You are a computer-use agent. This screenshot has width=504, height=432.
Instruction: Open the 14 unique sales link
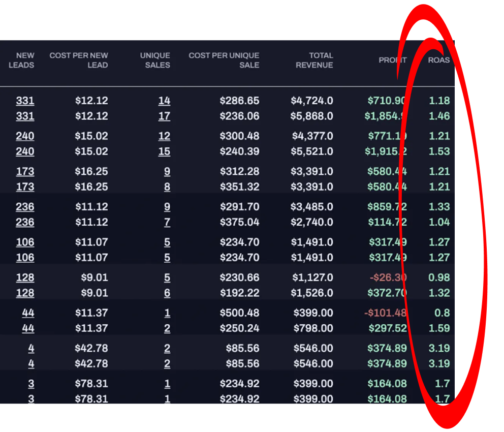coord(164,101)
